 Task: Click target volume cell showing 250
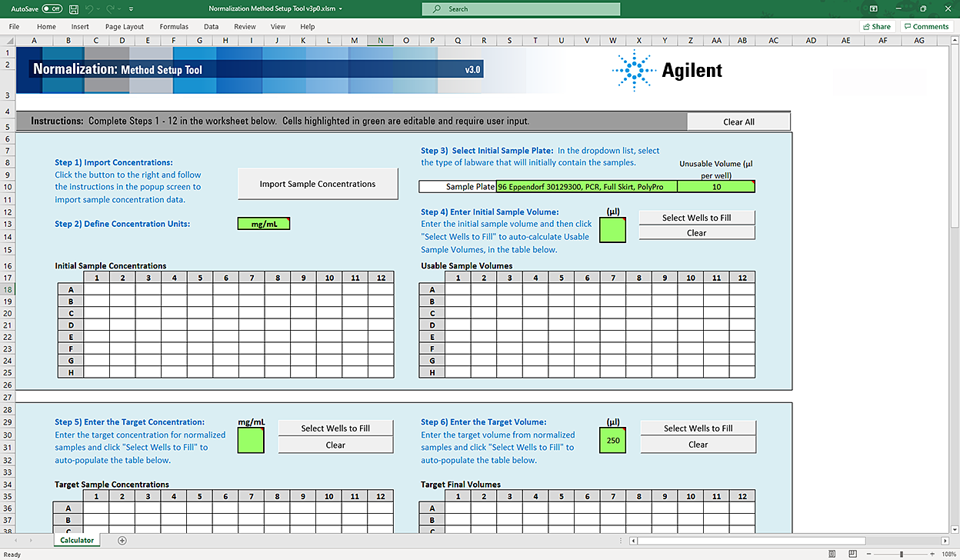point(613,441)
